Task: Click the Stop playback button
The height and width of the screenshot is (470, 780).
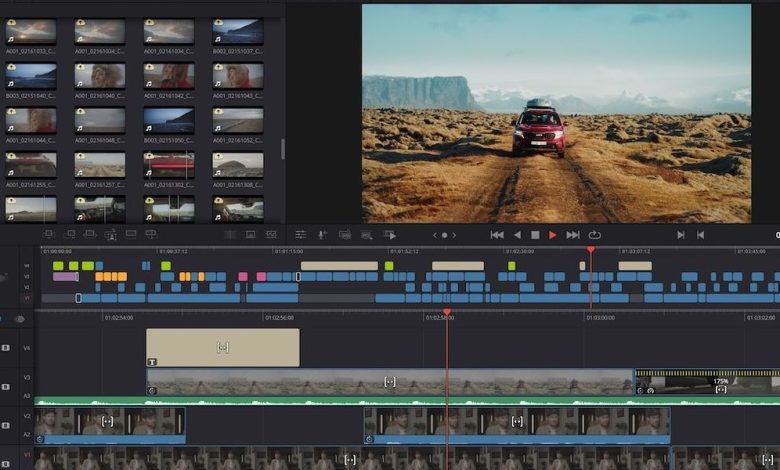Action: click(x=535, y=235)
